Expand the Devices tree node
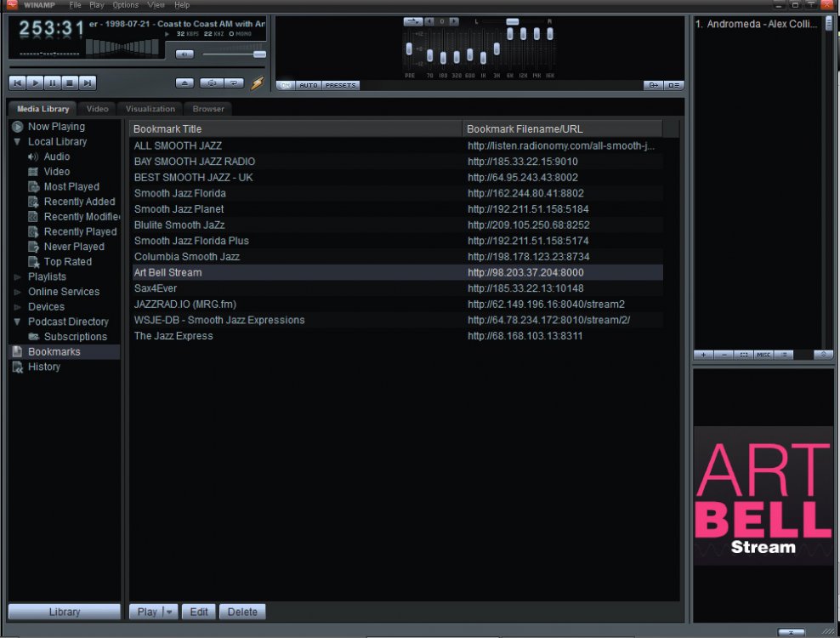Image resolution: width=840 pixels, height=638 pixels. click(17, 307)
